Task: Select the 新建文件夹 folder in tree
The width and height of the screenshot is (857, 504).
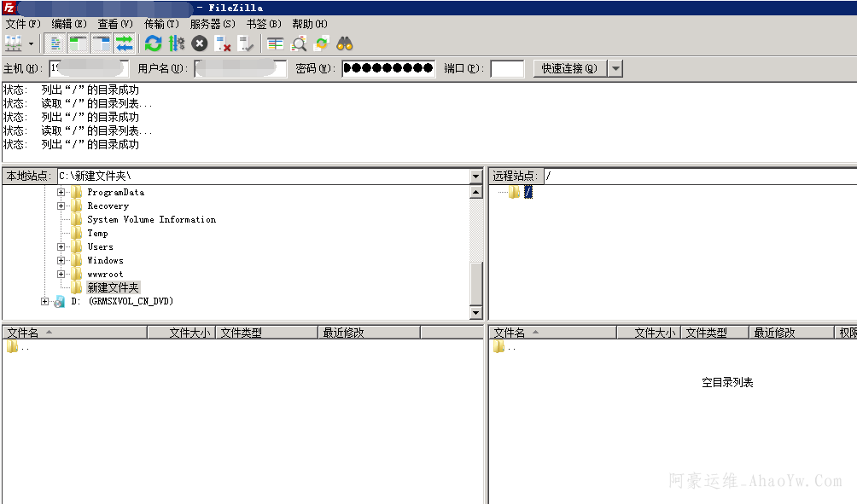Action: pyautogui.click(x=114, y=287)
